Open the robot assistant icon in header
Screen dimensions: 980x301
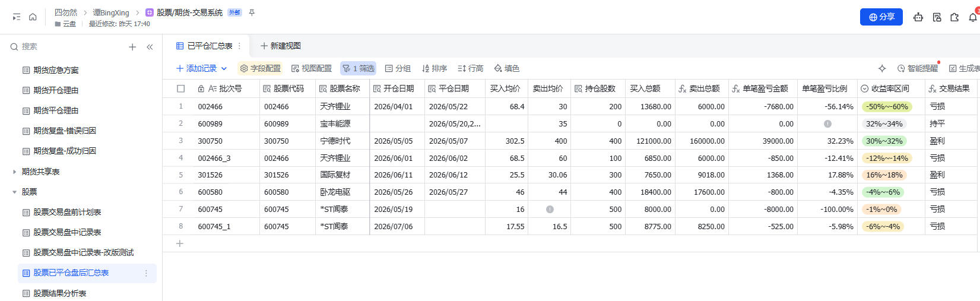pyautogui.click(x=918, y=17)
